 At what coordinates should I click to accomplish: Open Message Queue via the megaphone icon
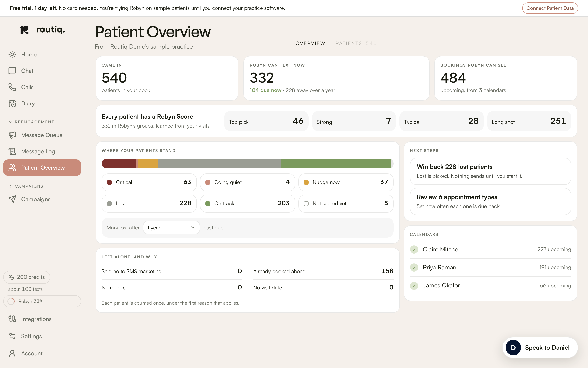tap(12, 135)
